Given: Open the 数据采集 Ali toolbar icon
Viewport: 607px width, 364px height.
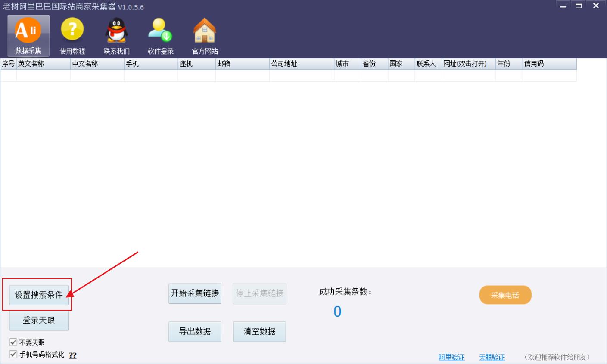Looking at the screenshot, I should point(28,36).
